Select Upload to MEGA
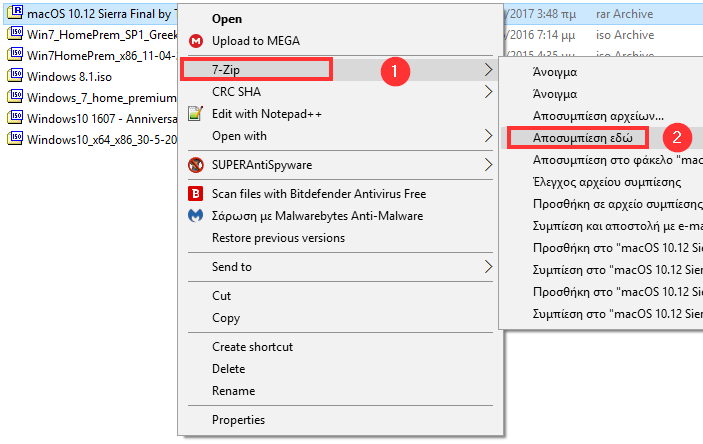703x444 pixels. [x=256, y=41]
